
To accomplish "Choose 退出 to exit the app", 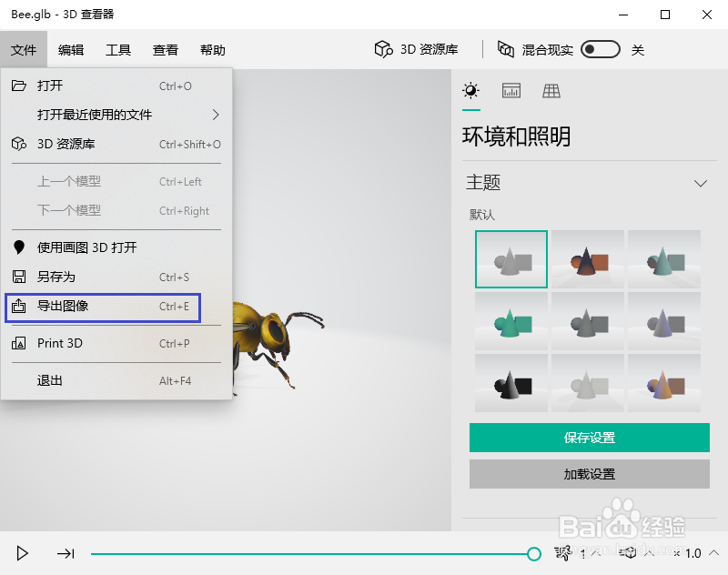I will 116,381.
